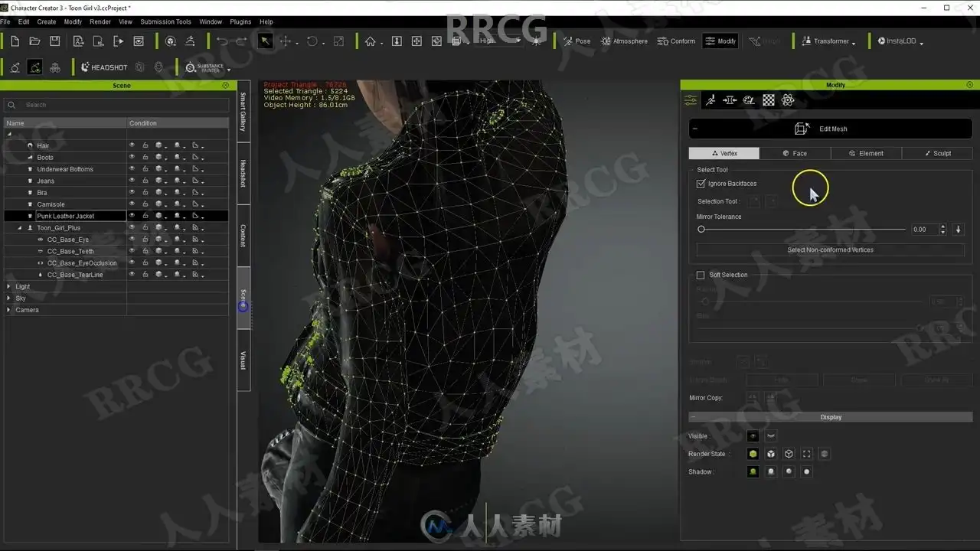Open the motion tab icon in Modify panel

click(x=710, y=100)
